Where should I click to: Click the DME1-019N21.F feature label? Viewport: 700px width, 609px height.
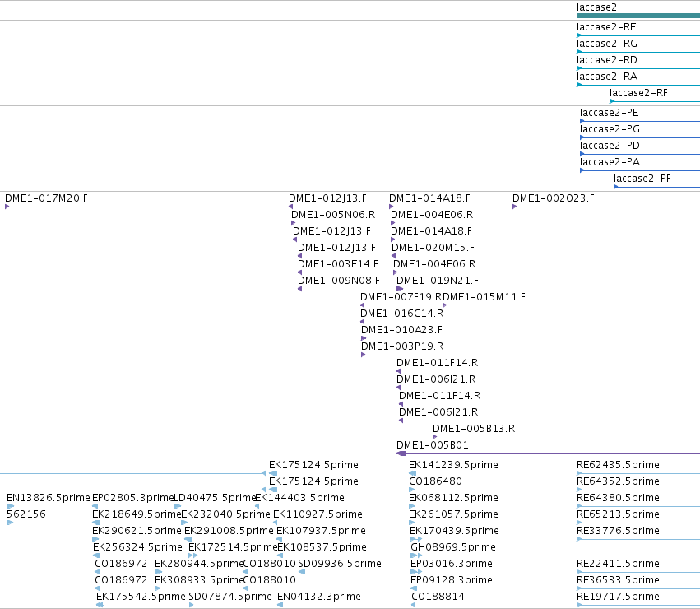[438, 280]
